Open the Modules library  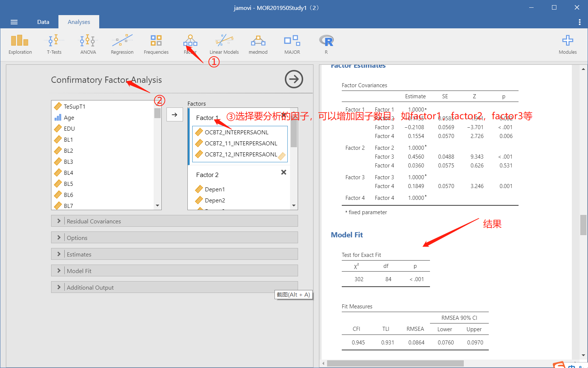pos(568,45)
